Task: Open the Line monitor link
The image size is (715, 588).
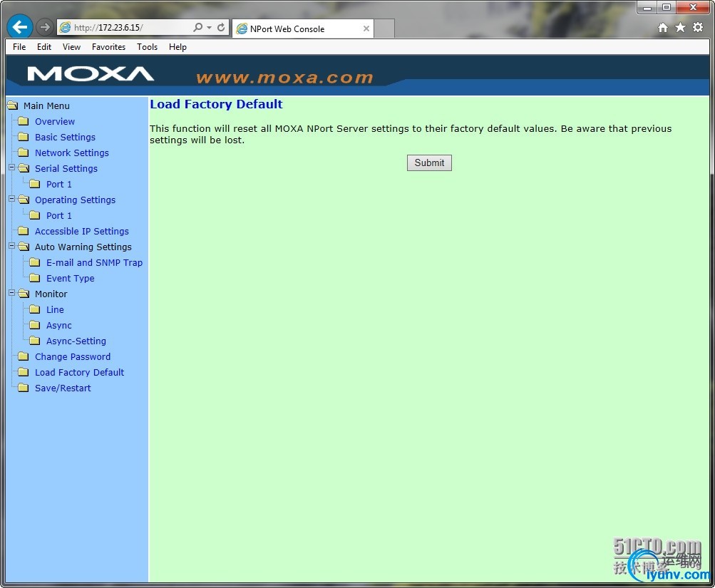Action: (x=55, y=310)
